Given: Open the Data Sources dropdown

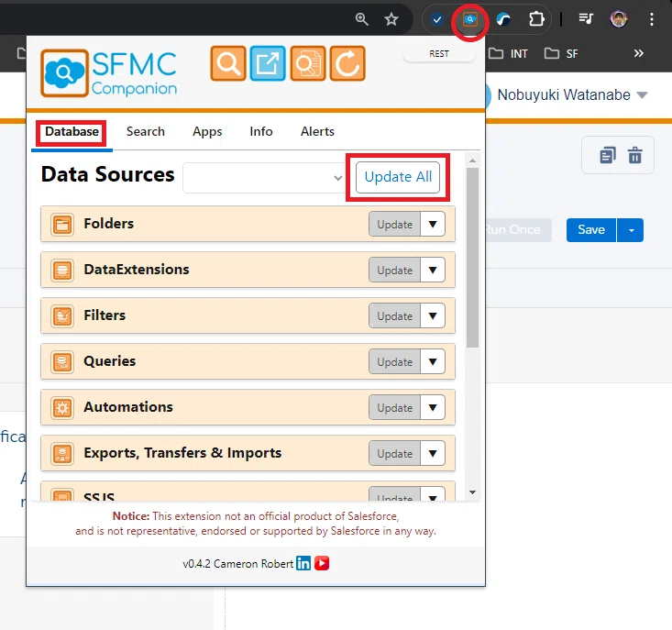Looking at the screenshot, I should [x=263, y=177].
